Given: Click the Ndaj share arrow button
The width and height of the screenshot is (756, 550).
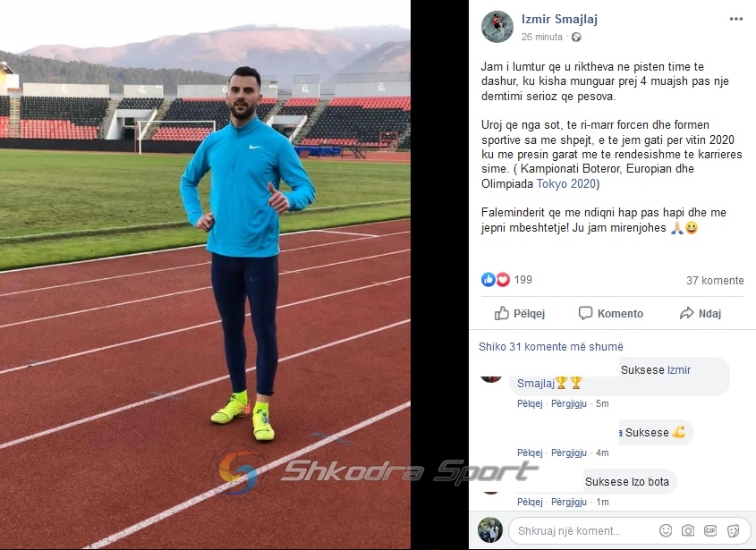Looking at the screenshot, I should pyautogui.click(x=700, y=313).
